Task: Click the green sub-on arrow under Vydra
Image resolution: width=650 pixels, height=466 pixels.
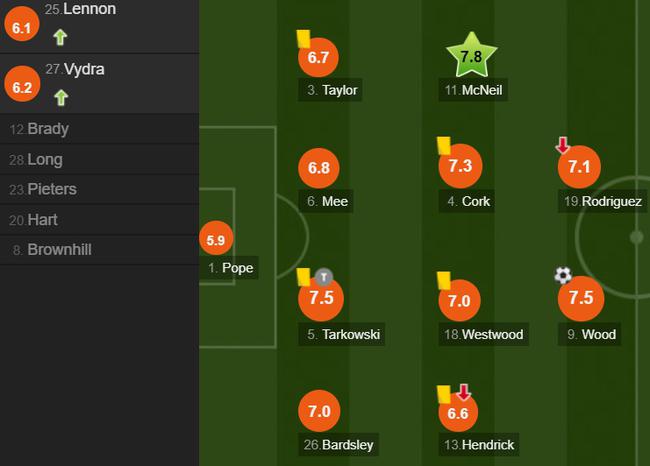Action: point(61,98)
